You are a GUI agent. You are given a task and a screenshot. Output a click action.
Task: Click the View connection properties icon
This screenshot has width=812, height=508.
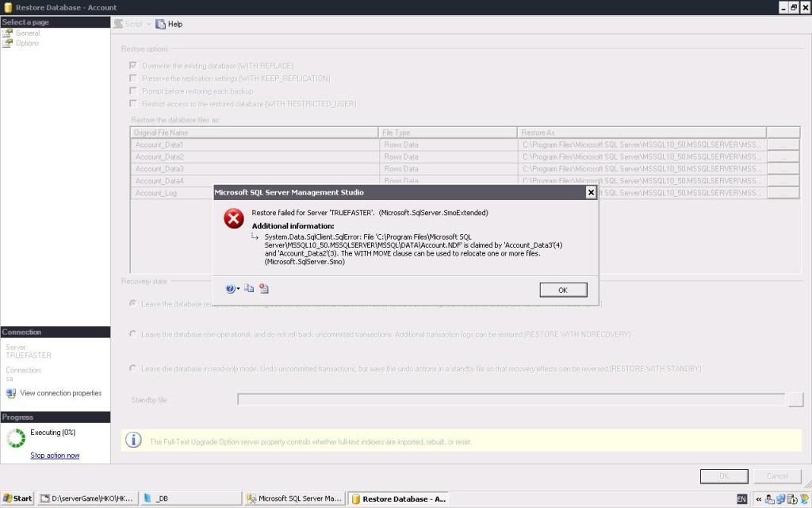(11, 393)
